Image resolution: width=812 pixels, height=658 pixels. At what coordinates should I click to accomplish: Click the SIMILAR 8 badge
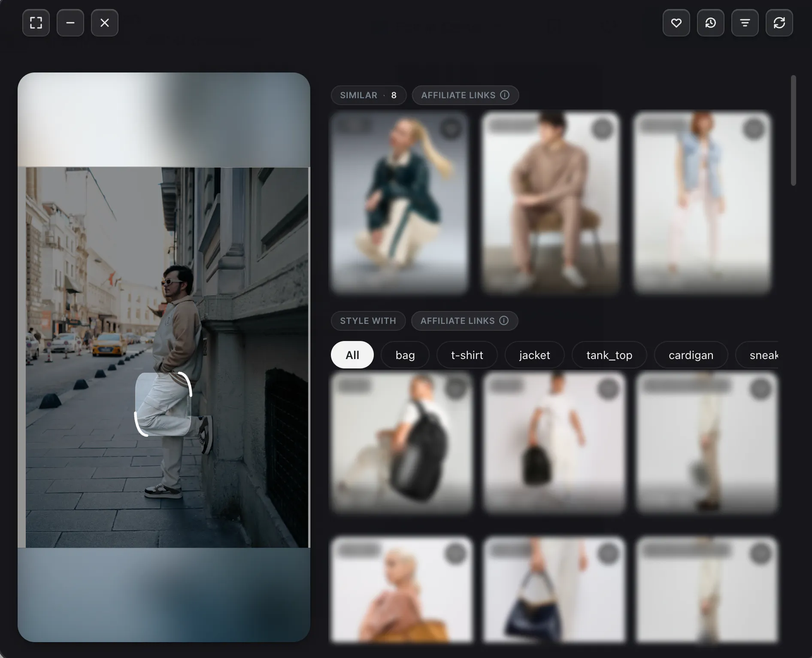pyautogui.click(x=368, y=95)
